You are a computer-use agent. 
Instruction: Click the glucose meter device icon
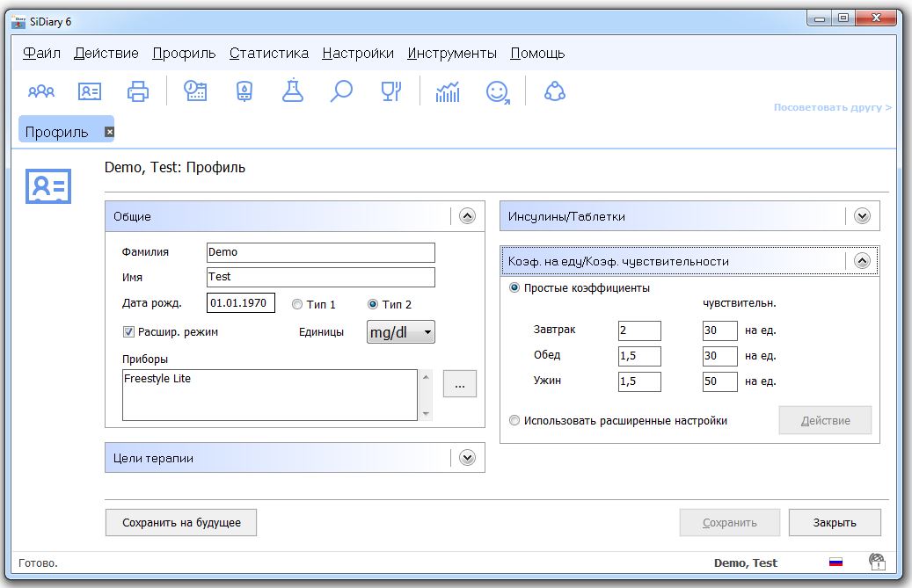[244, 91]
